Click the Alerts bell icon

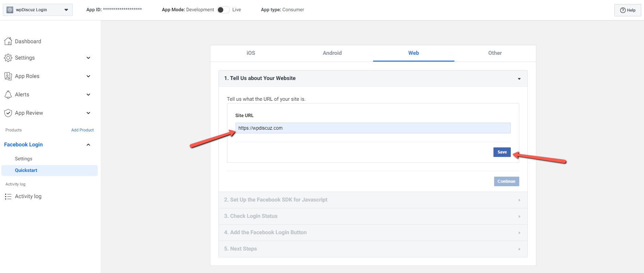click(x=8, y=95)
